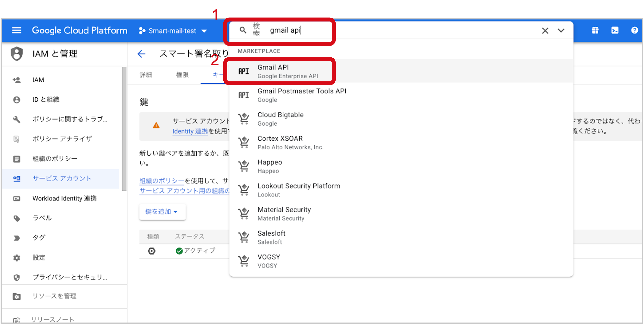Select the VOGSY marketplace result
Image resolution: width=644 pixels, height=324 pixels.
(x=401, y=261)
